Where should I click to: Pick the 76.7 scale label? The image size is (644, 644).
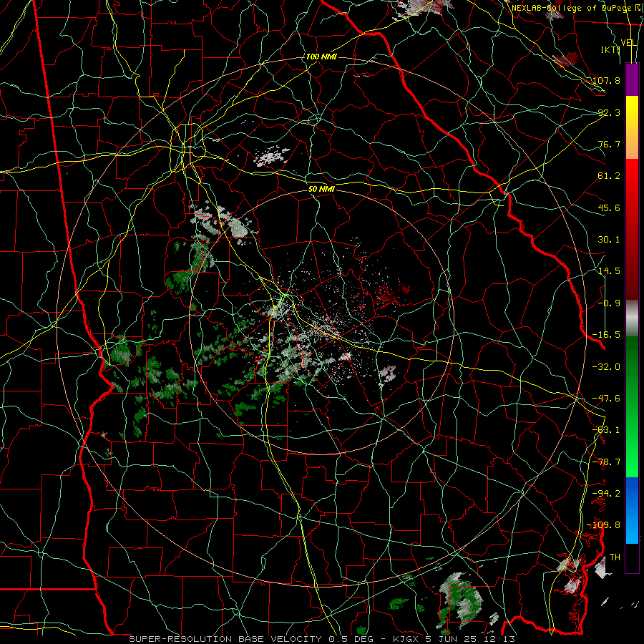tap(609, 144)
